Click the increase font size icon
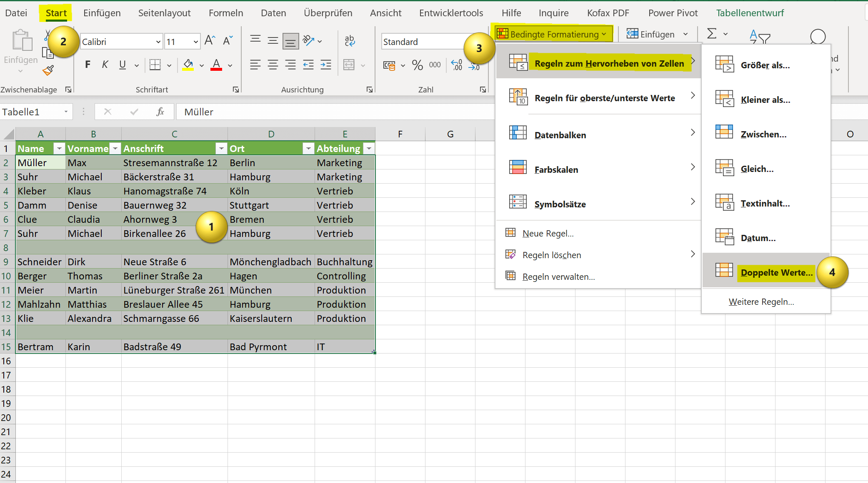 (210, 41)
